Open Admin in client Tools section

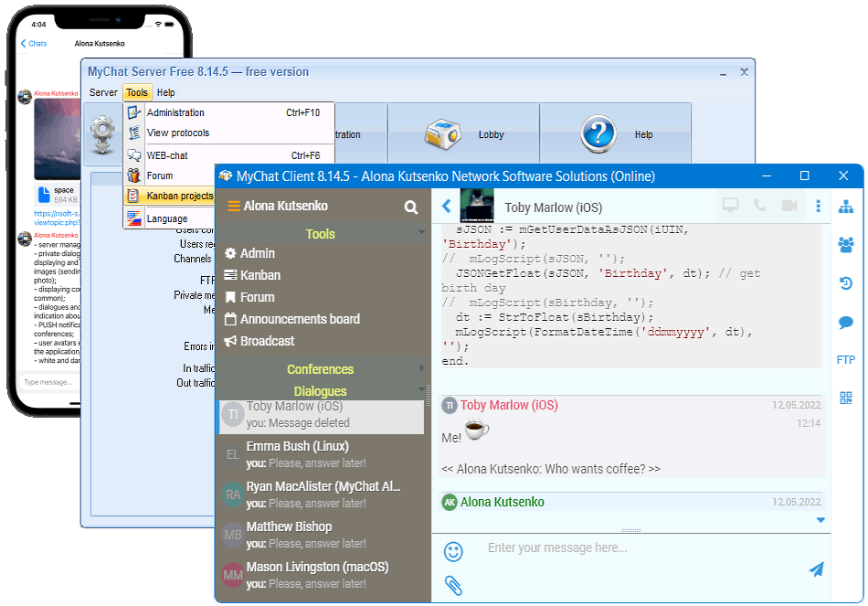coord(249,253)
